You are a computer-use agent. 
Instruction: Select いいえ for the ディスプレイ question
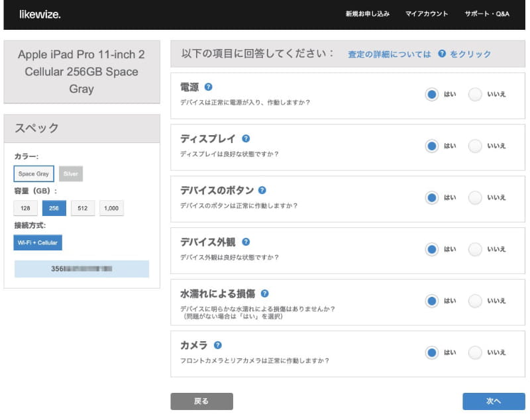click(x=475, y=146)
